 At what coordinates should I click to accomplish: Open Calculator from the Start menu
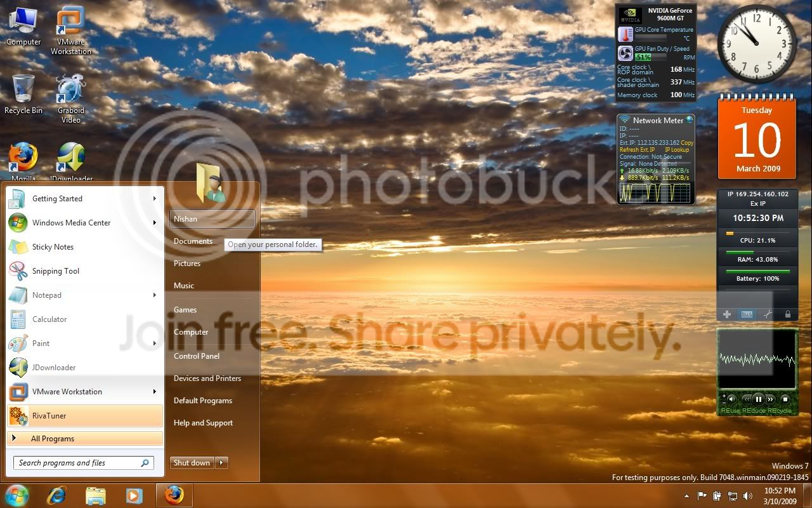point(85,319)
